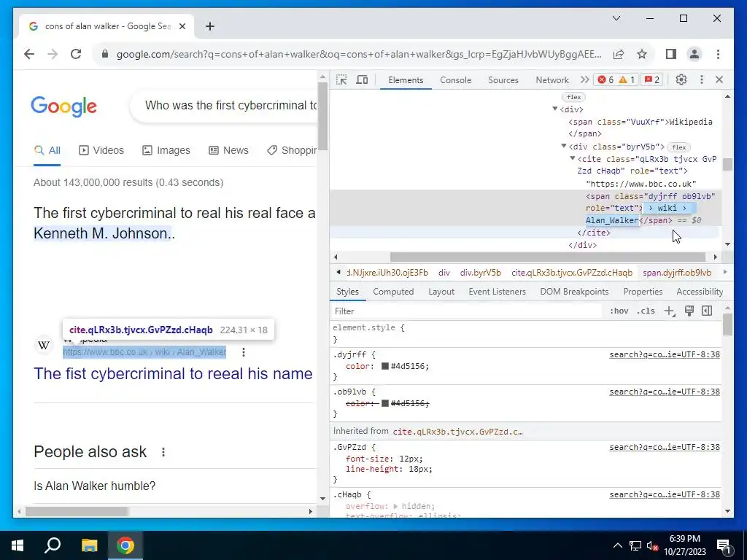The height and width of the screenshot is (560, 747).
Task: Open the Properties tab
Action: (x=643, y=292)
